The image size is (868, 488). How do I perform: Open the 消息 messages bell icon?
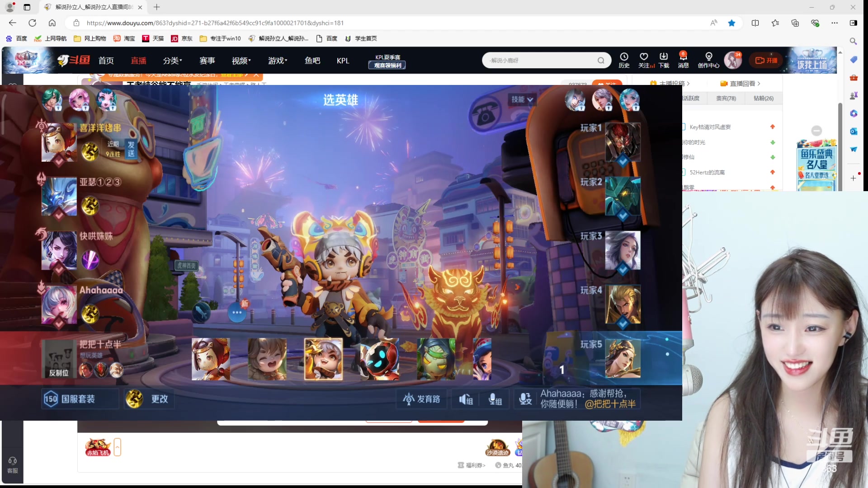pyautogui.click(x=683, y=60)
